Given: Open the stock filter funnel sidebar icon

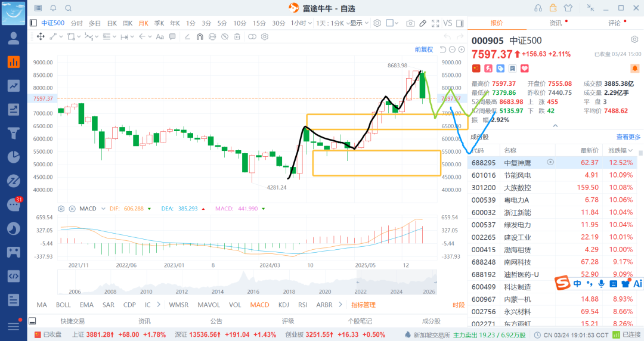Looking at the screenshot, I should 14,133.
